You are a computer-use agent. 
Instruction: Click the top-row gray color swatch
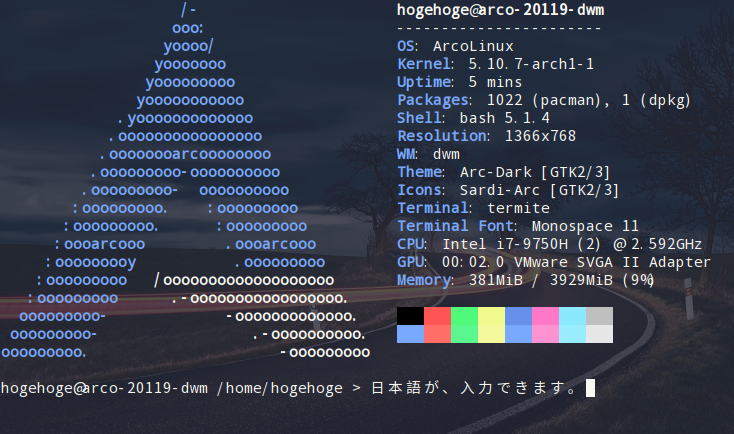pyautogui.click(x=599, y=316)
